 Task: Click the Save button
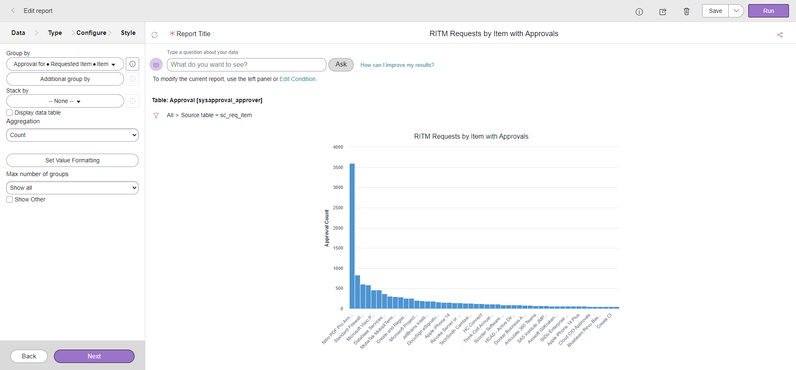[715, 11]
